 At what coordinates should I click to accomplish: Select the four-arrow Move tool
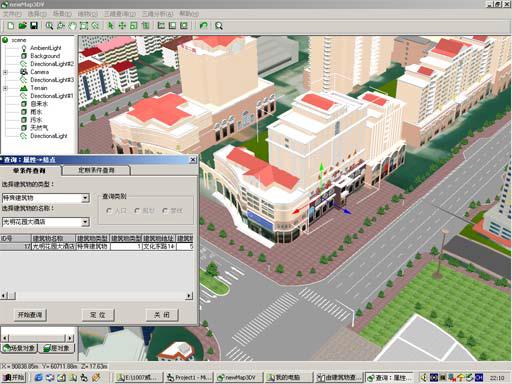point(122,26)
